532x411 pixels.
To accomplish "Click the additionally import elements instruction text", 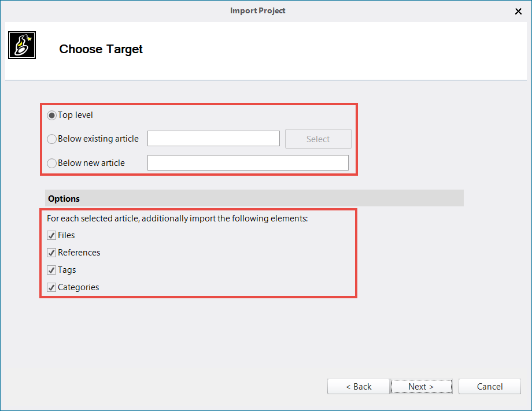I will tap(177, 219).
